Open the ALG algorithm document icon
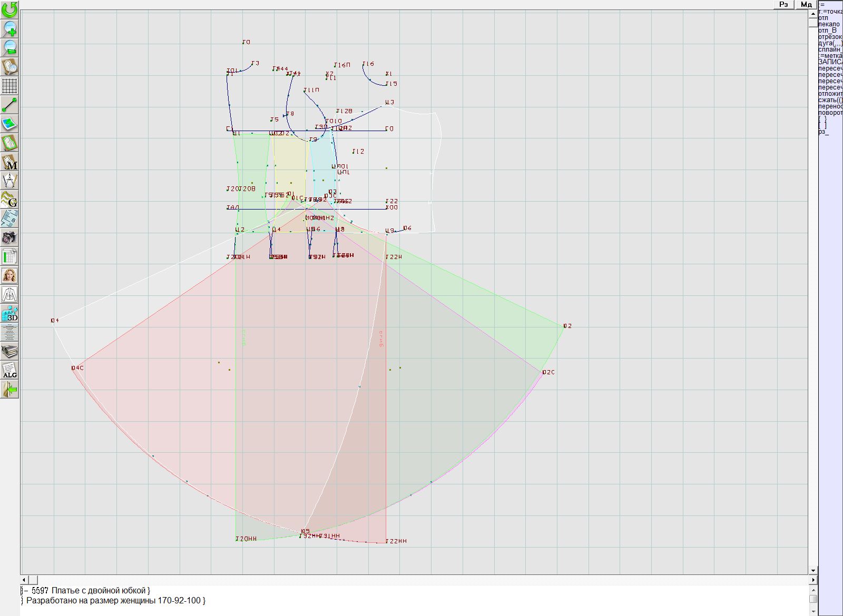The width and height of the screenshot is (843, 616). [x=9, y=370]
